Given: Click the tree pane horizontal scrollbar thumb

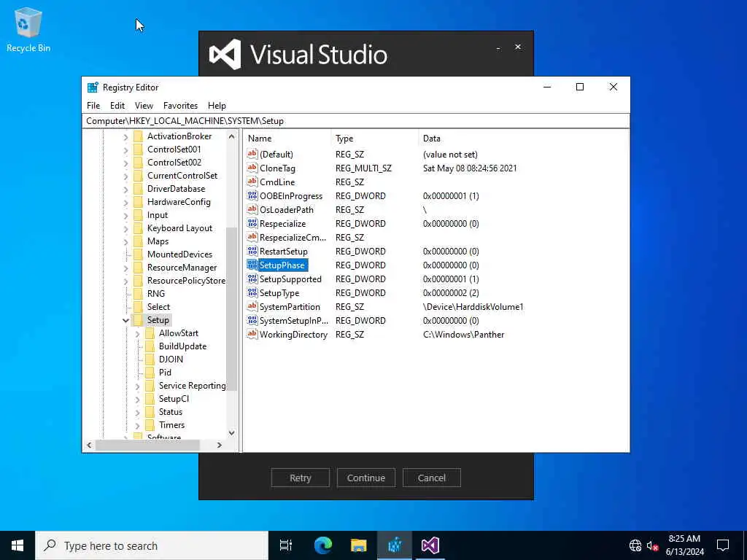Looking at the screenshot, I should (x=147, y=445).
